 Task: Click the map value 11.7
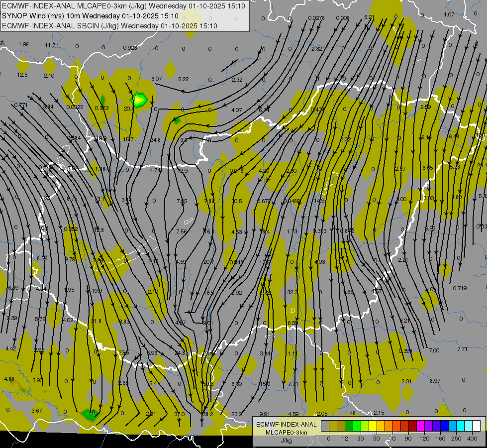click(50, 45)
